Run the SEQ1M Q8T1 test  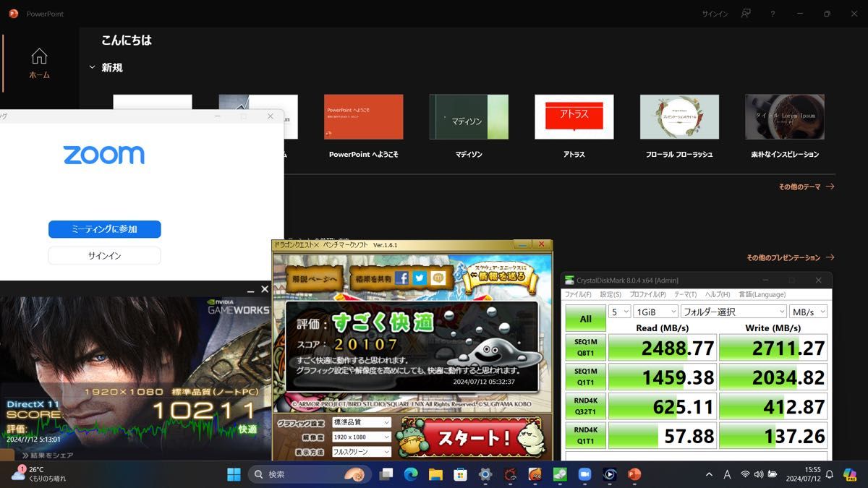point(585,348)
